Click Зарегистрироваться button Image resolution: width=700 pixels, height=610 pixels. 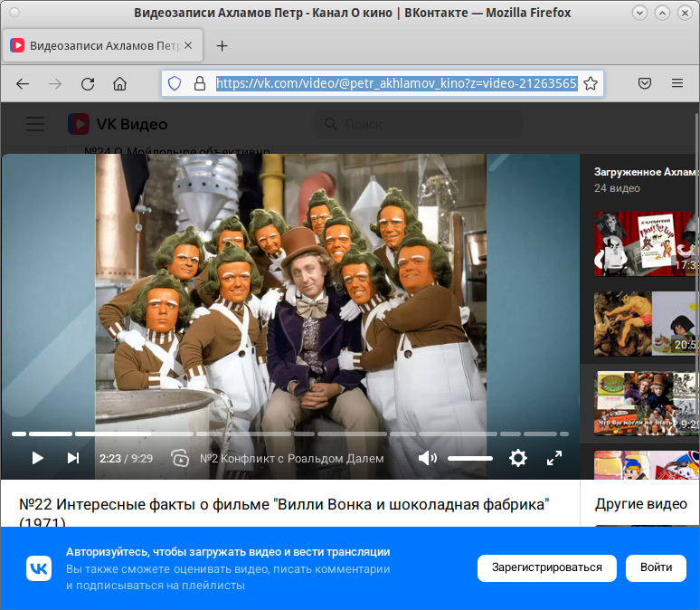click(547, 567)
